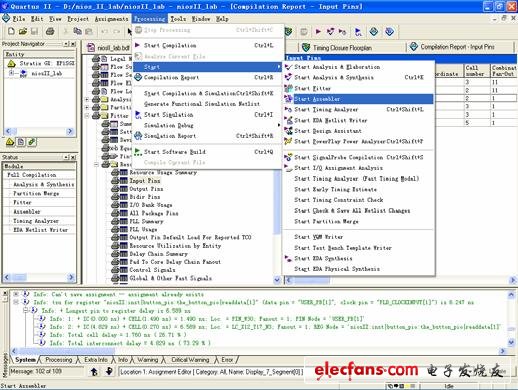Open the Tools menu
Screen dimensions: 518x390
click(x=178, y=19)
